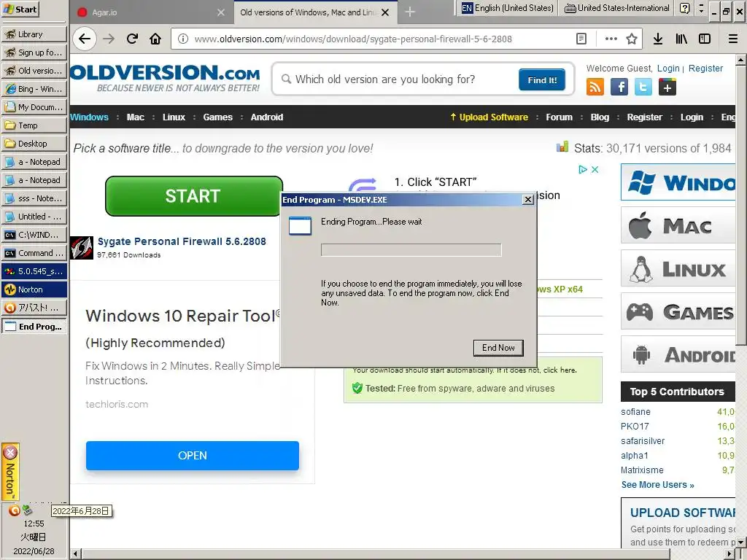Click the green START ad button
Image resolution: width=747 pixels, height=560 pixels.
click(x=194, y=196)
